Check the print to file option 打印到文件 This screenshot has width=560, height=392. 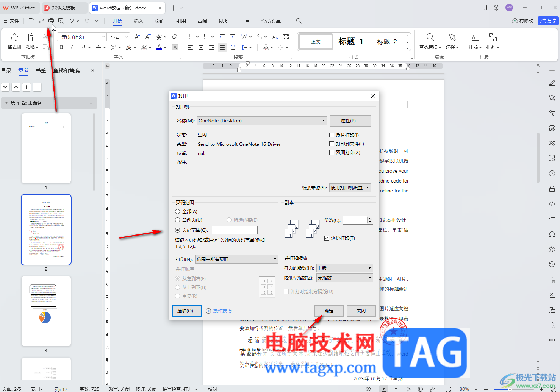332,144
